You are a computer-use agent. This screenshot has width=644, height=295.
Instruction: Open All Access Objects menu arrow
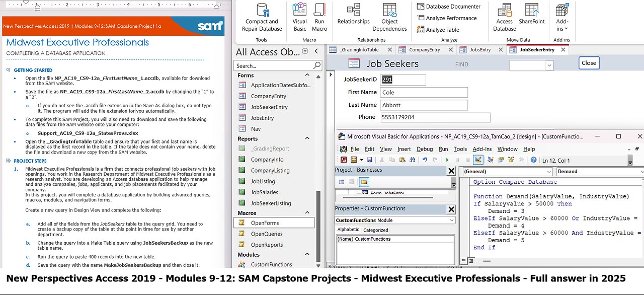pos(305,51)
